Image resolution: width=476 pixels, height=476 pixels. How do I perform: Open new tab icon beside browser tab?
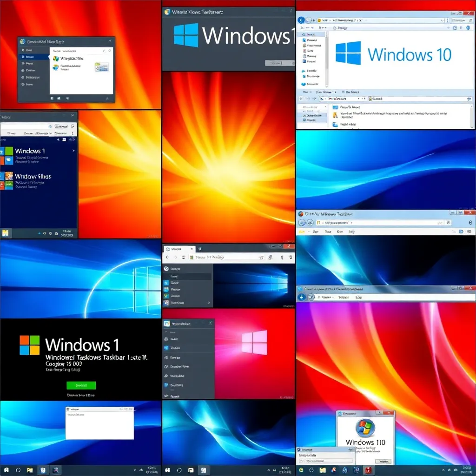click(x=200, y=249)
